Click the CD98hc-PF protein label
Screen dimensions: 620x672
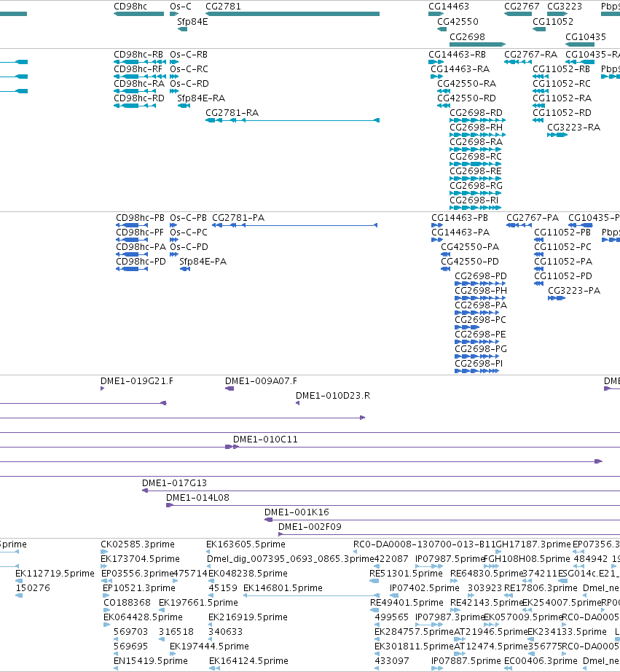point(140,233)
